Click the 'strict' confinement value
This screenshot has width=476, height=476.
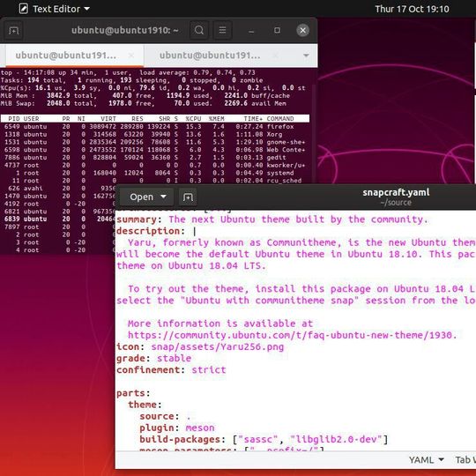[209, 369]
